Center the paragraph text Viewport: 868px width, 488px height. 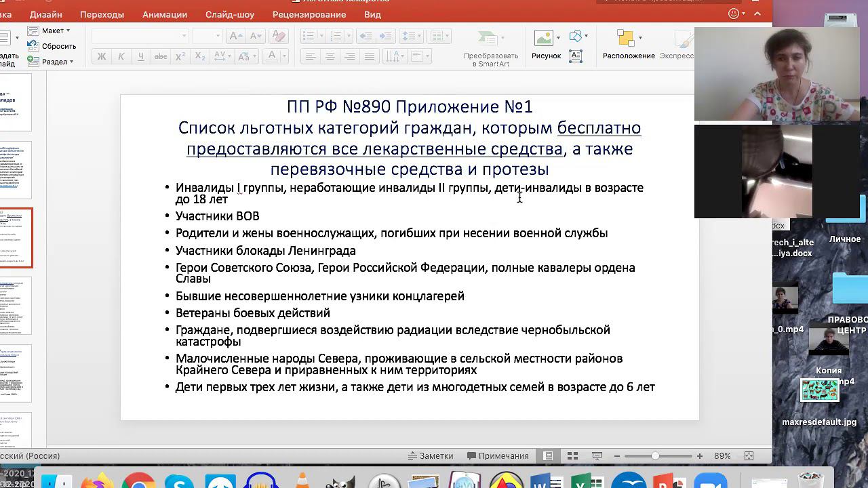[330, 56]
